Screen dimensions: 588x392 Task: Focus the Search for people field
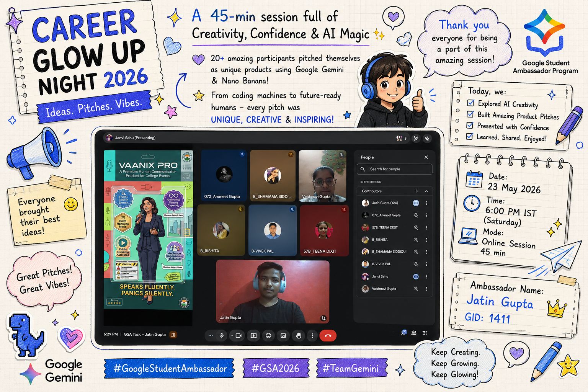[x=395, y=169]
